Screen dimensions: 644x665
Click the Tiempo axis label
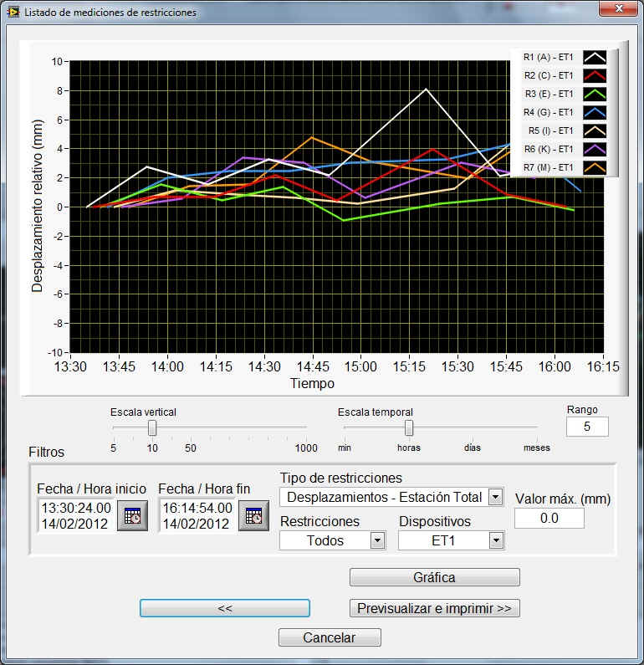coord(313,383)
